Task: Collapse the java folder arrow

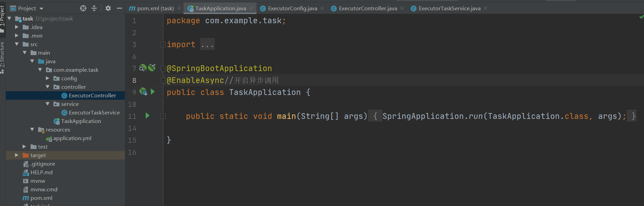Action: coord(32,61)
